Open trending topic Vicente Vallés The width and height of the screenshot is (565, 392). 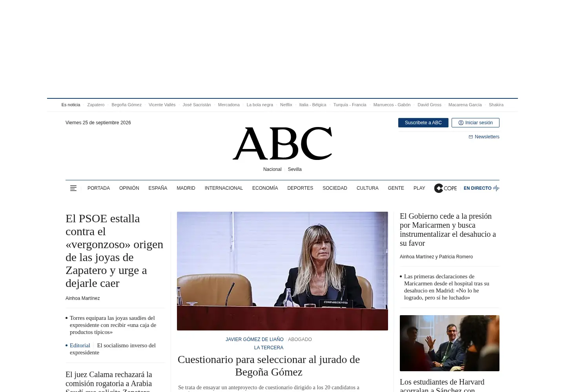coord(162,105)
